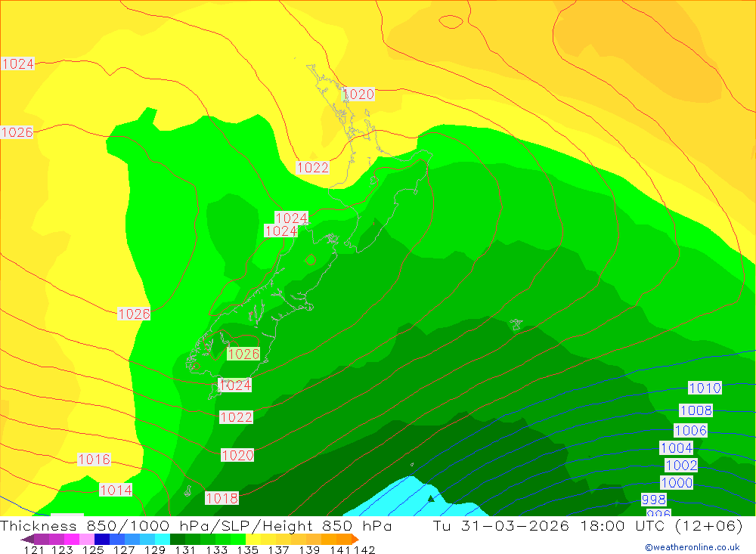This screenshot has width=756, height=554.
Task: Click the 1020 label below the 1022 near the bottom
Action: tap(237, 455)
